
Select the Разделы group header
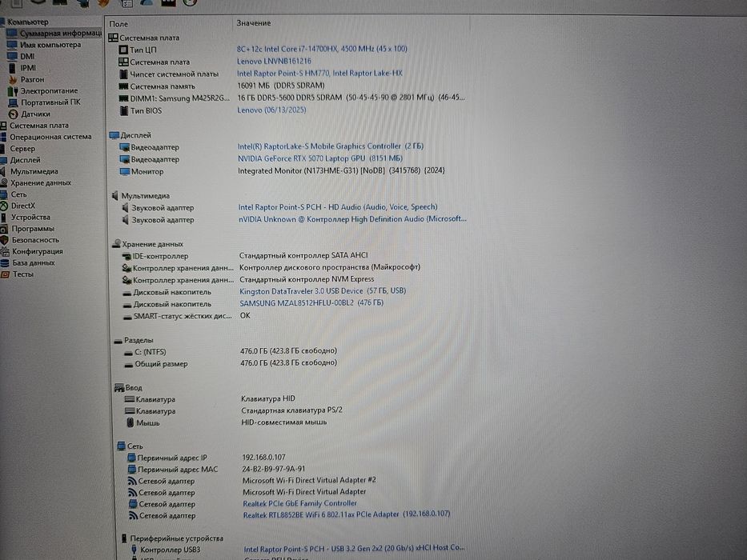134,341
